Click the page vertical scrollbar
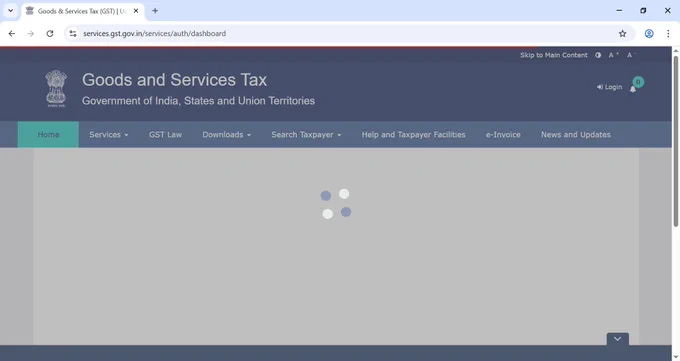Screen dimensions: 680x361 coord(676,141)
